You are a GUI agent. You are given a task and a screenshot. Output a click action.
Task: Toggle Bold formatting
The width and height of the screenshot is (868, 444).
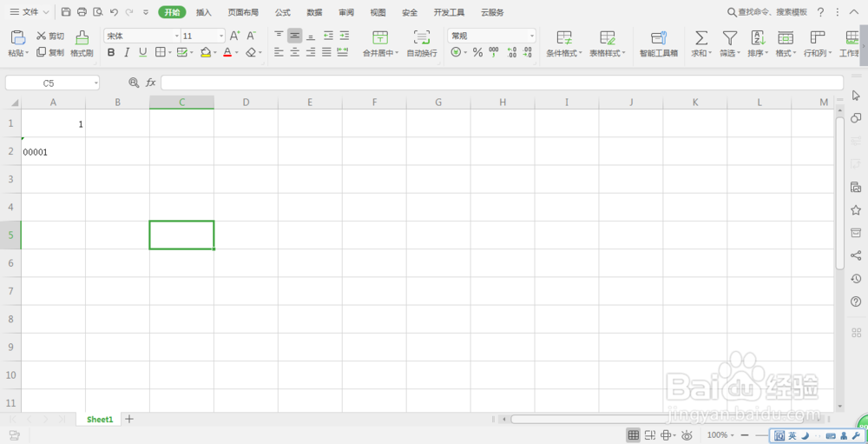point(111,53)
